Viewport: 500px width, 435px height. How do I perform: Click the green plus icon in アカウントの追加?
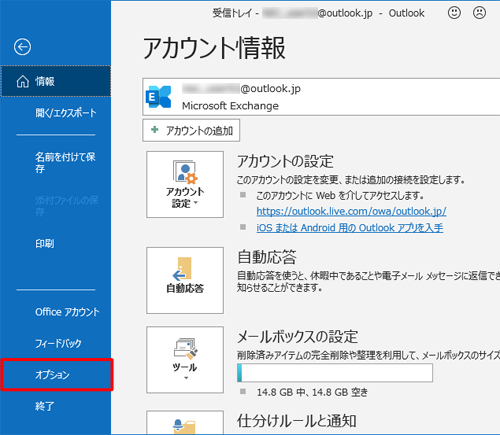[155, 129]
